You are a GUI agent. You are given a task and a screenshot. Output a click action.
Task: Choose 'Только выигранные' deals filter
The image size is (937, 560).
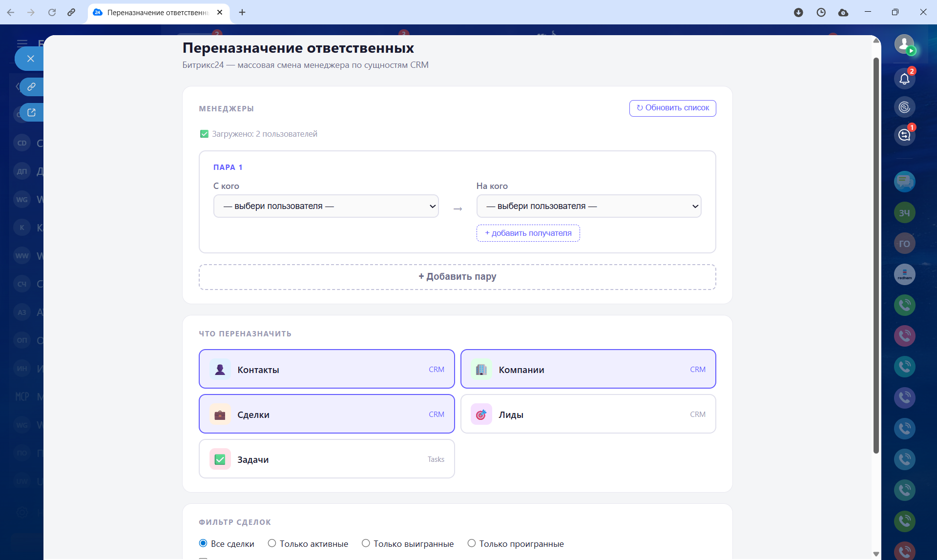point(366,543)
